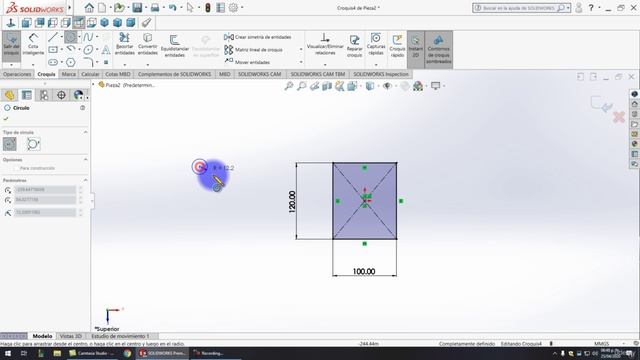
Task: Open dropdown beside Mover entidades
Action: [301, 62]
